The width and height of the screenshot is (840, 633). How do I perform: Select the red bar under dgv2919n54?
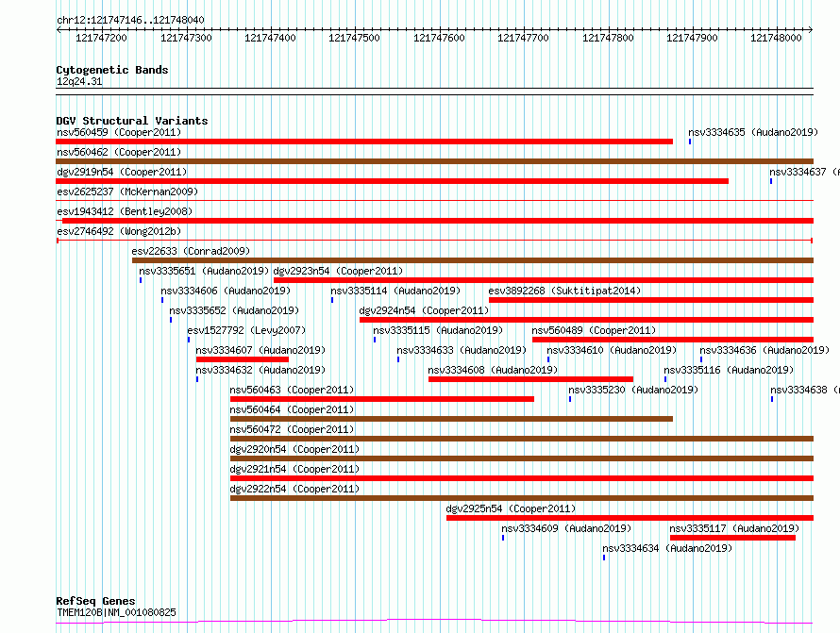point(392,181)
